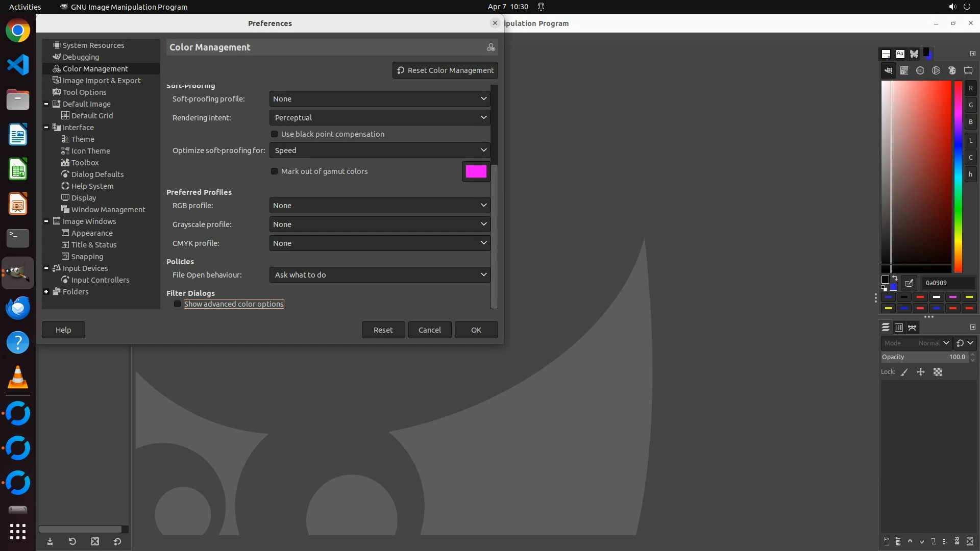Screen dimensions: 980x551
Task: Swap foreground and background colors arrow
Action: pyautogui.click(x=895, y=279)
